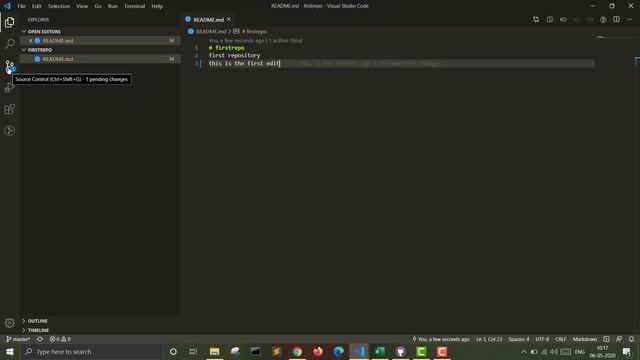Open Google Chrome from the taskbar
The height and width of the screenshot is (360, 640).
point(297,351)
